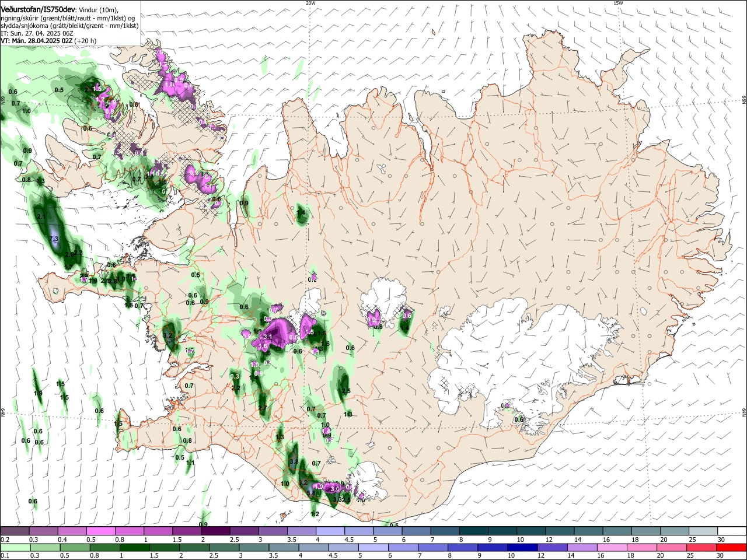Image resolution: width=747 pixels, height=560 pixels.
Task: Click the 3.1 value in the purple snow area
Action: pos(268,337)
